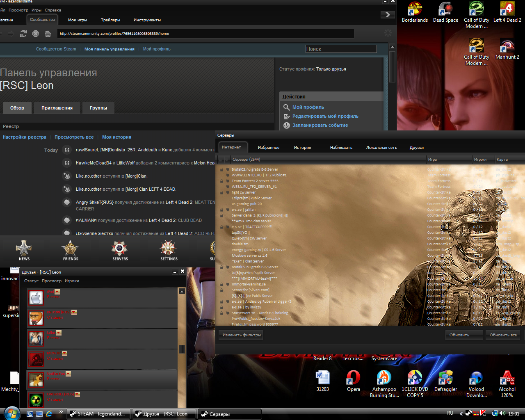Open the FRIENDS icon in the Steam bottom bar
This screenshot has height=420, width=525.
71,251
